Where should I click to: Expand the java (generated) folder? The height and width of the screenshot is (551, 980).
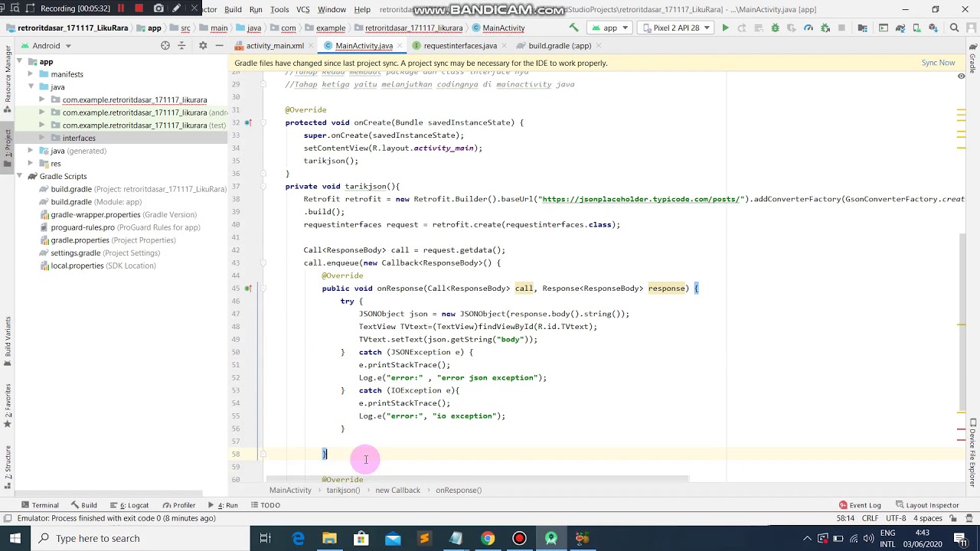[31, 151]
